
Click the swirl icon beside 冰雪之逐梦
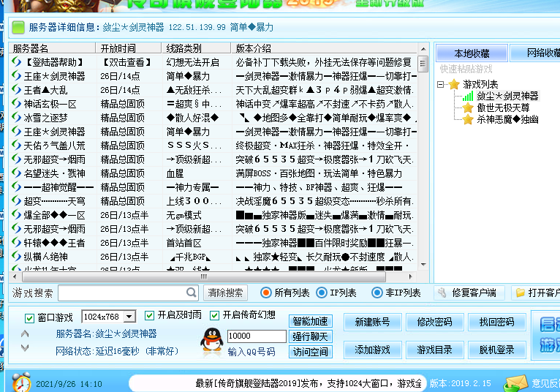click(16, 118)
